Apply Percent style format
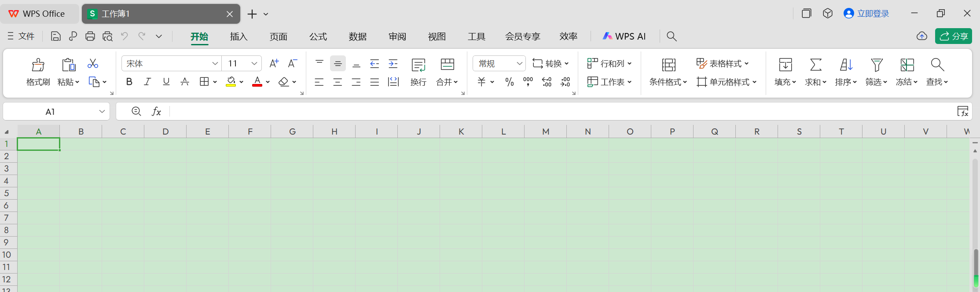 (510, 82)
